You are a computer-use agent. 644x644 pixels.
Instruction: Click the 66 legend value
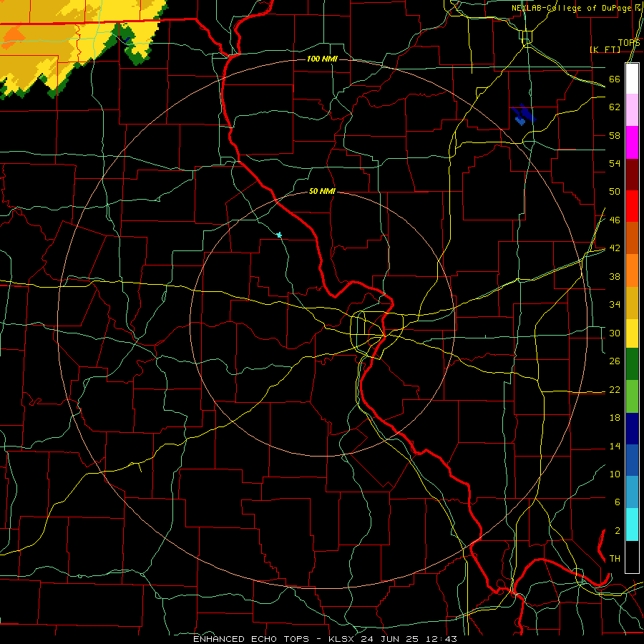(615, 79)
